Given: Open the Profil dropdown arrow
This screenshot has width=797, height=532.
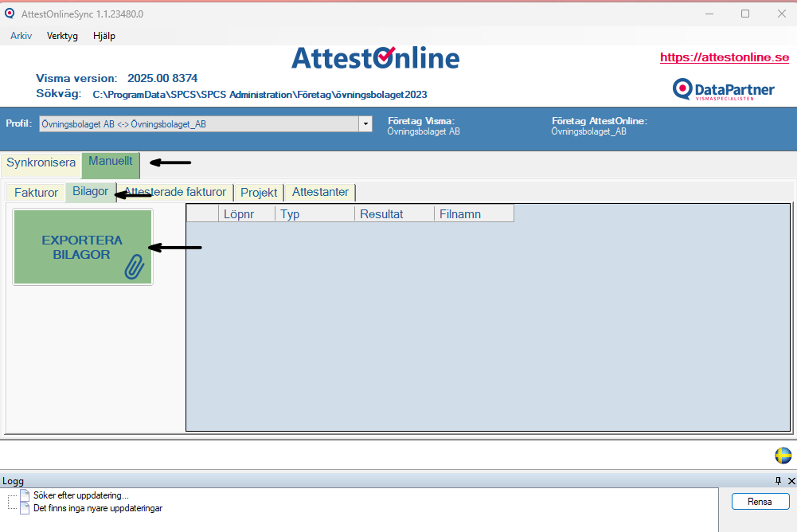Looking at the screenshot, I should point(365,124).
